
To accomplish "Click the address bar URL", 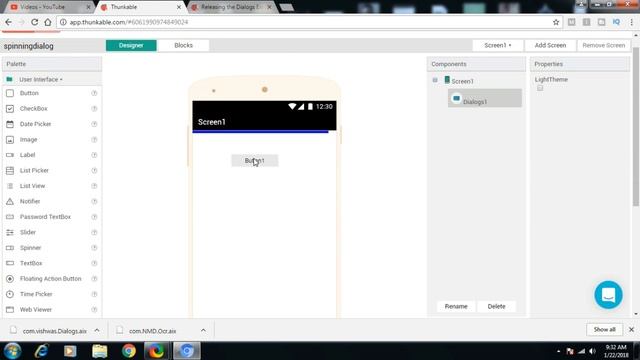I will [129, 22].
